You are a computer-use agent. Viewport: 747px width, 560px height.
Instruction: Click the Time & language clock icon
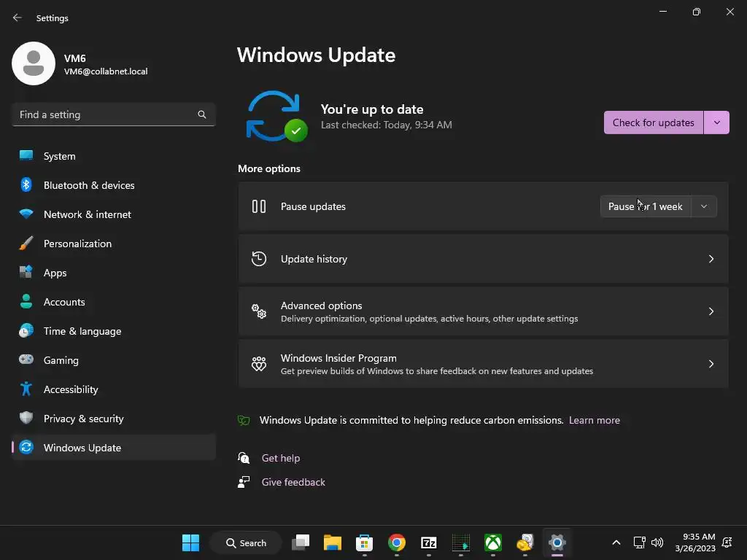point(26,331)
